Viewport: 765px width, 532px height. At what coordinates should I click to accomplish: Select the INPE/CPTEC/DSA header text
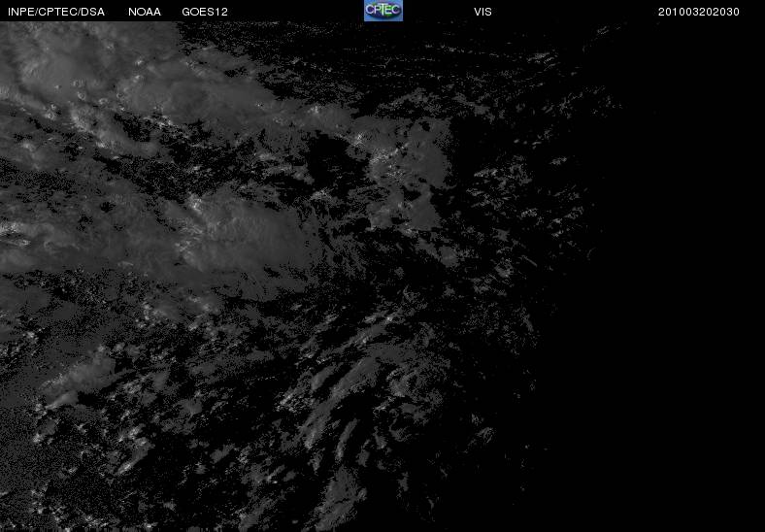[56, 12]
